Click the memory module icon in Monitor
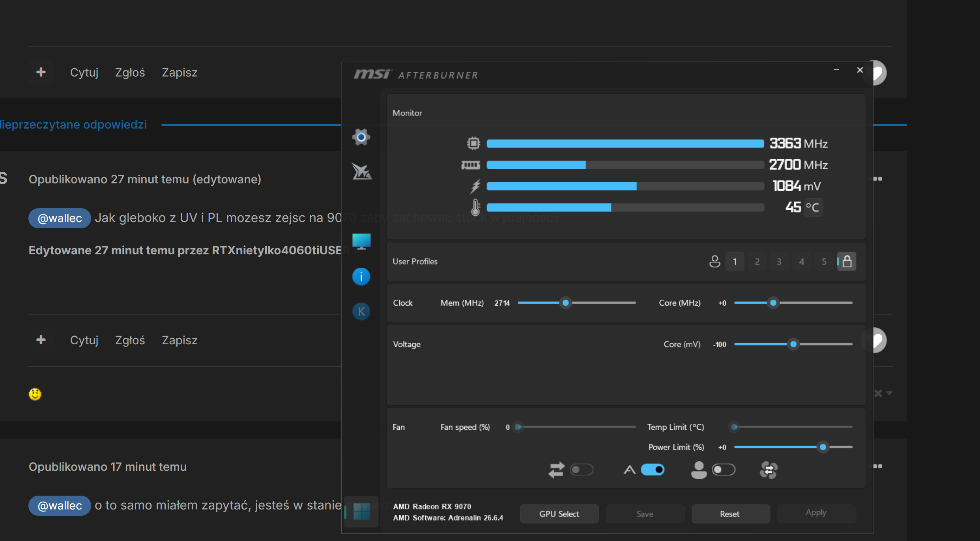 pyautogui.click(x=471, y=165)
